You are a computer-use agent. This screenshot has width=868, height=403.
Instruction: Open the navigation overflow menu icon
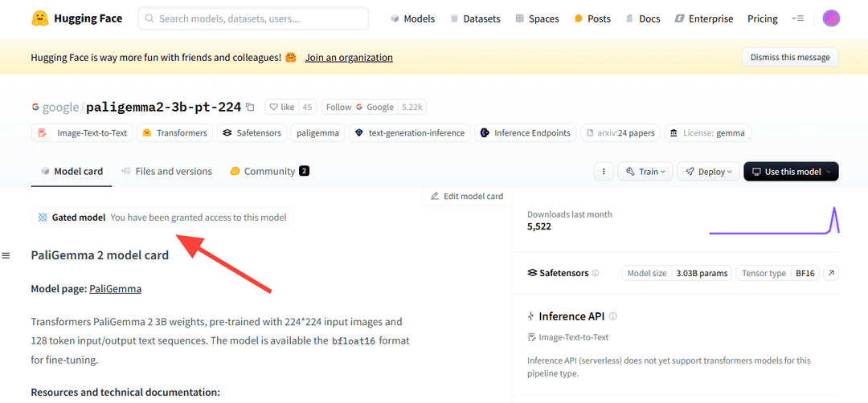tap(797, 18)
